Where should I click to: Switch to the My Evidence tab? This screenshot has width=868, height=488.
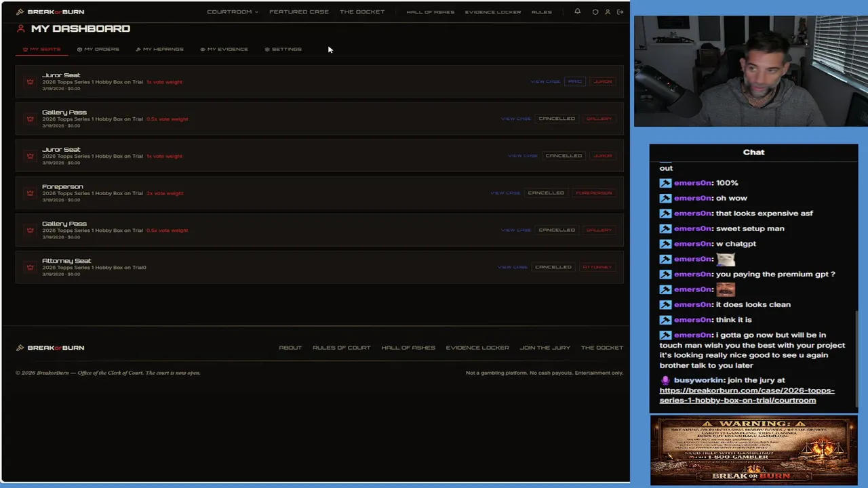224,49
